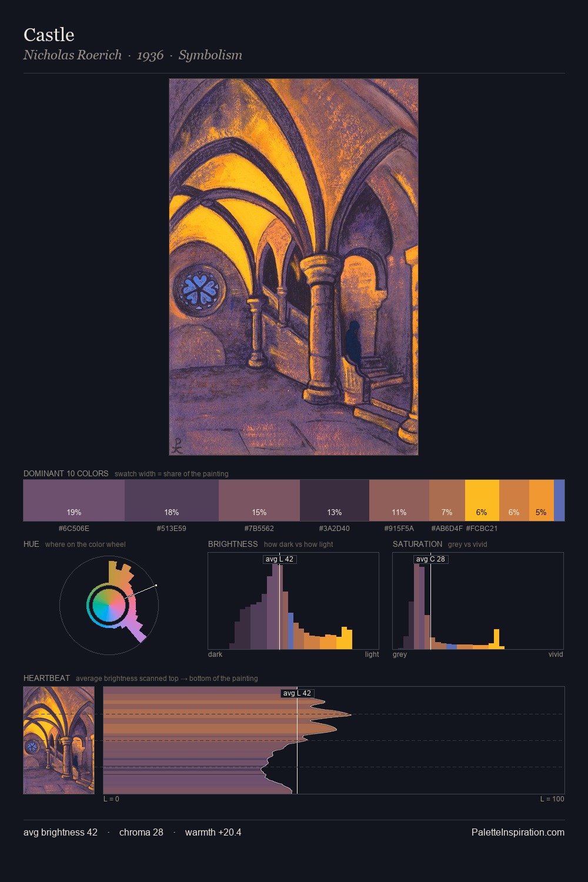The image size is (588, 882).
Task: Click the 'grey' axis label
Action: [400, 654]
